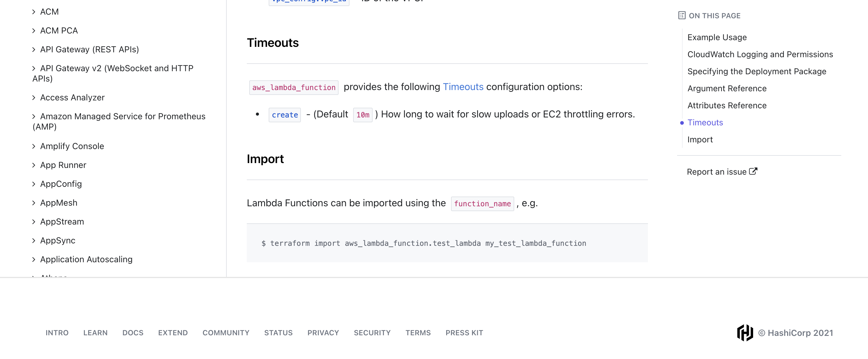The width and height of the screenshot is (868, 359).
Task: Click the PRESS KIT footer link
Action: [464, 333]
